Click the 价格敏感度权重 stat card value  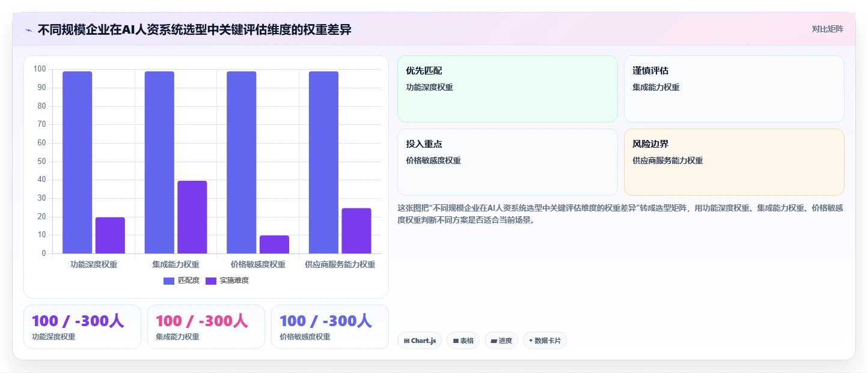[x=325, y=321]
